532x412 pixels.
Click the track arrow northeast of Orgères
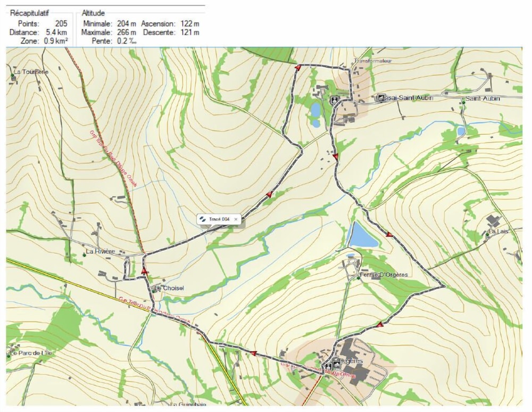[x=380, y=325]
